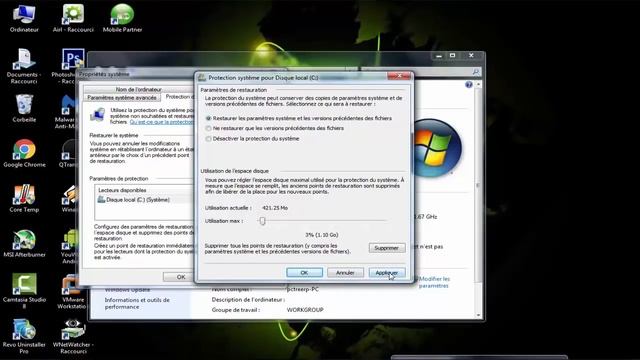Click the 421.25 Mo current usage value
640x360 pixels.
click(x=275, y=208)
